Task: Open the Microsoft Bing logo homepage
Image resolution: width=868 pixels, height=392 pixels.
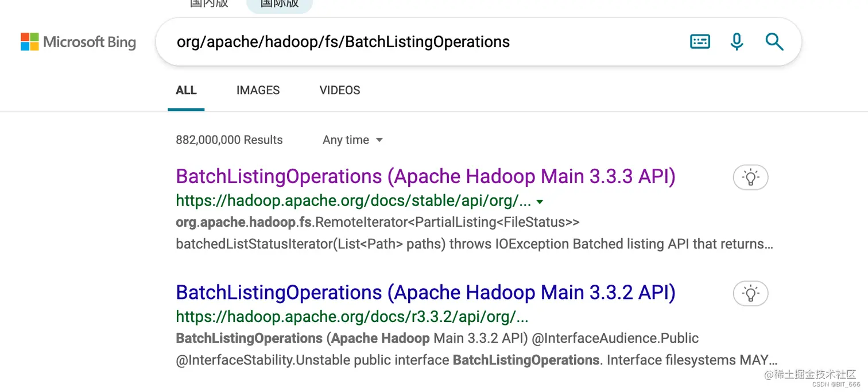Action: [78, 42]
